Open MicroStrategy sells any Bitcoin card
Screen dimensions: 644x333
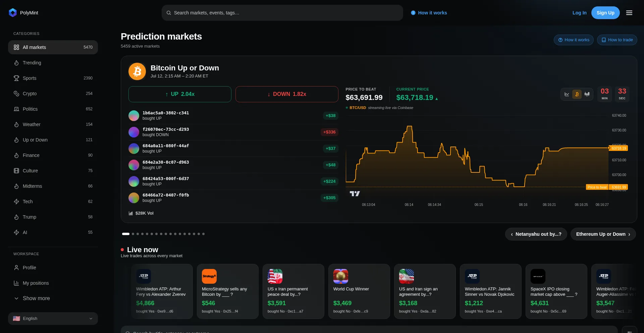228,291
